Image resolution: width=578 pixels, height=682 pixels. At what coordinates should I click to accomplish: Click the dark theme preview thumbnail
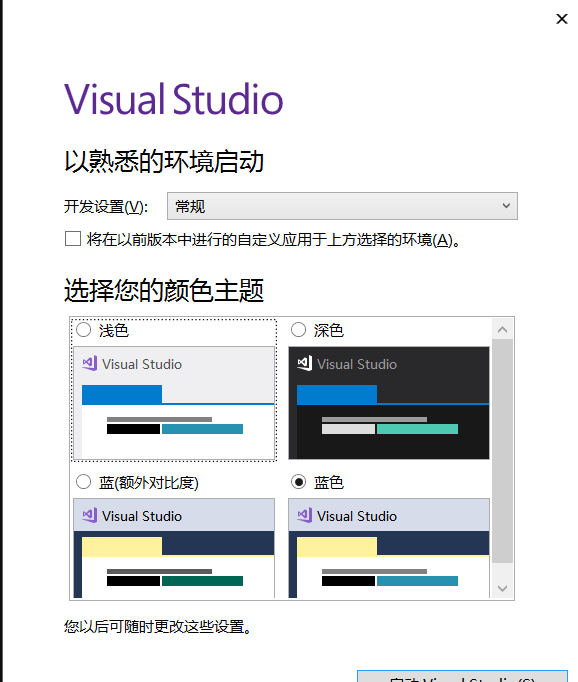click(x=389, y=403)
